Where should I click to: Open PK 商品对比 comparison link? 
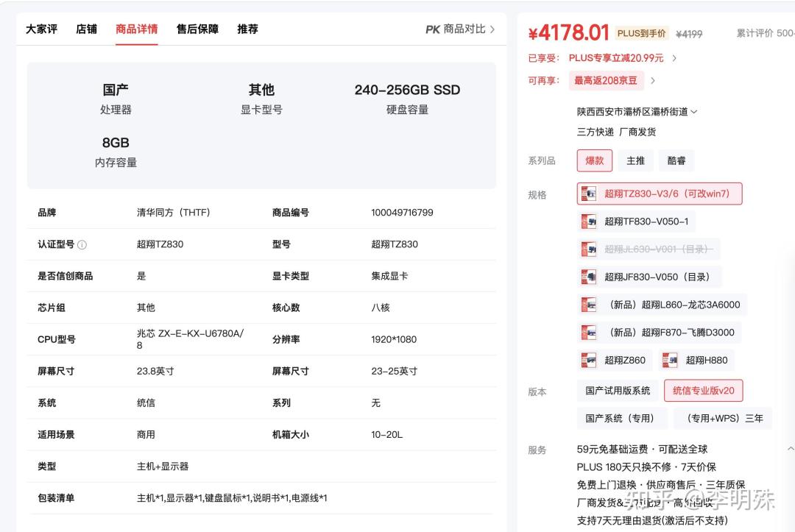click(x=460, y=29)
